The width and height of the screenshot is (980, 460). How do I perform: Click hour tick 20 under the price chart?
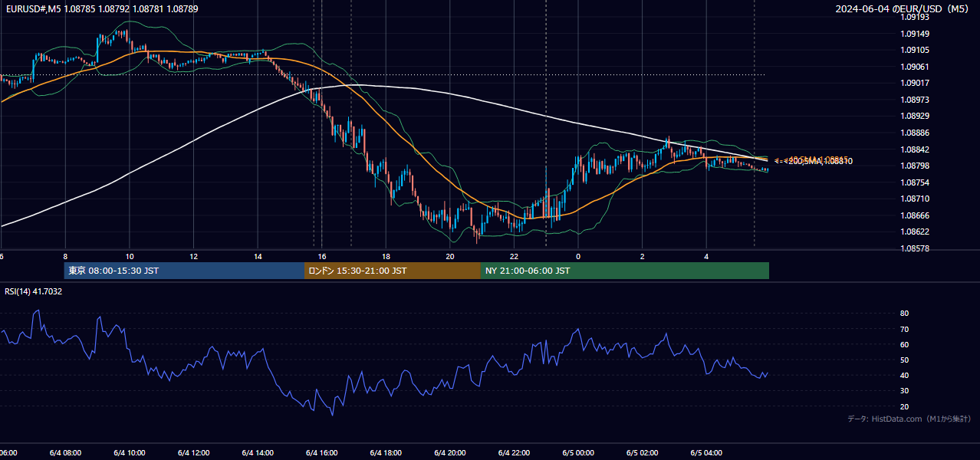click(450, 256)
